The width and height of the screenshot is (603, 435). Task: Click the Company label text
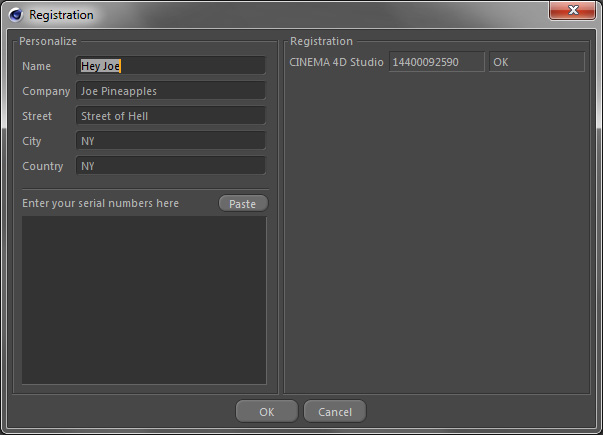point(46,91)
